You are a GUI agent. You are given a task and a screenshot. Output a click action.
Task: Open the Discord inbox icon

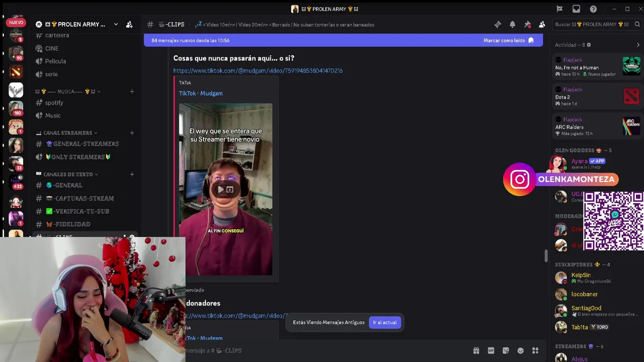coord(576,9)
